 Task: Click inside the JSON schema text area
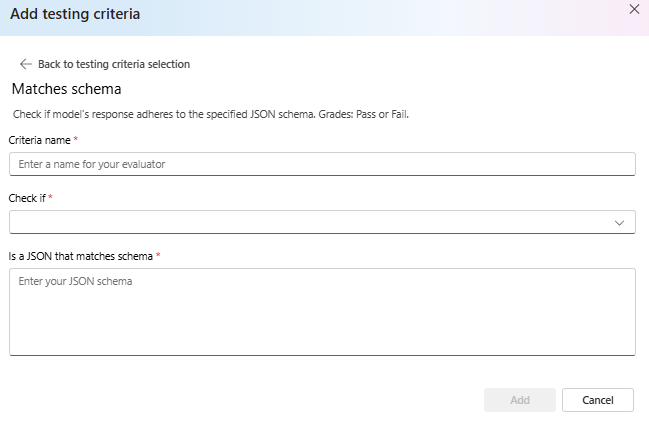[322, 312]
